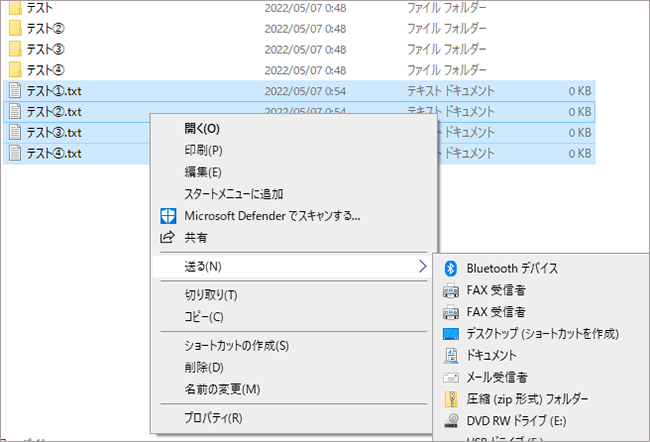Click テキスト ドキュメント type of テスト①.txt
The width and height of the screenshot is (650, 442).
451,91
